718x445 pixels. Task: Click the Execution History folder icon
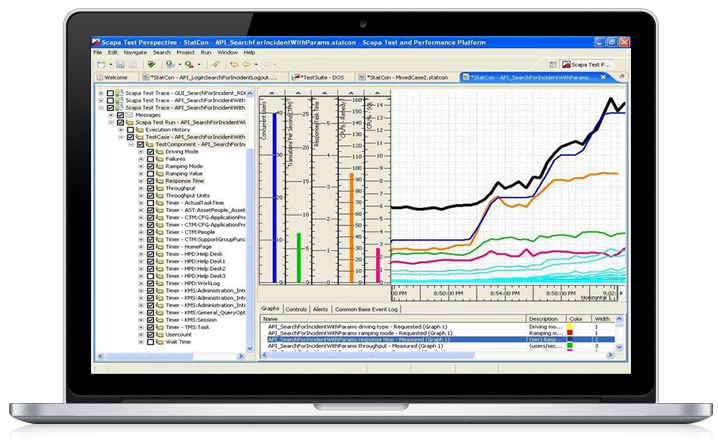pyautogui.click(x=140, y=130)
